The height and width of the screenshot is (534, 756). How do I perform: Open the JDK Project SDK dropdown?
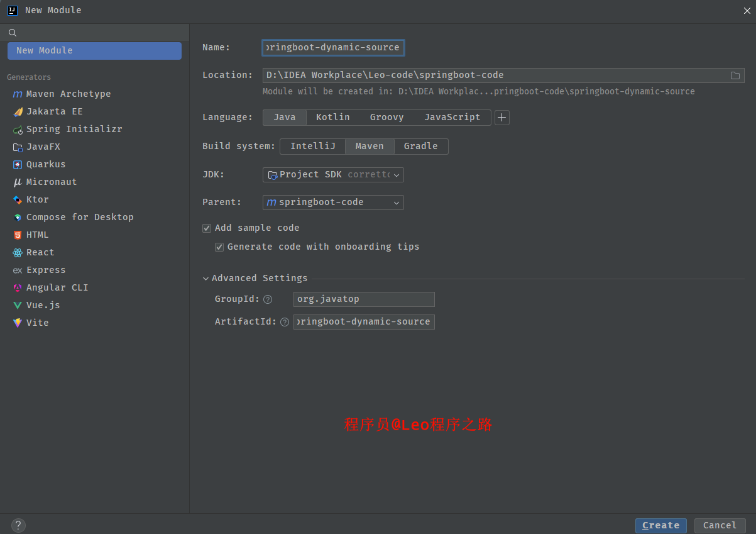point(333,175)
